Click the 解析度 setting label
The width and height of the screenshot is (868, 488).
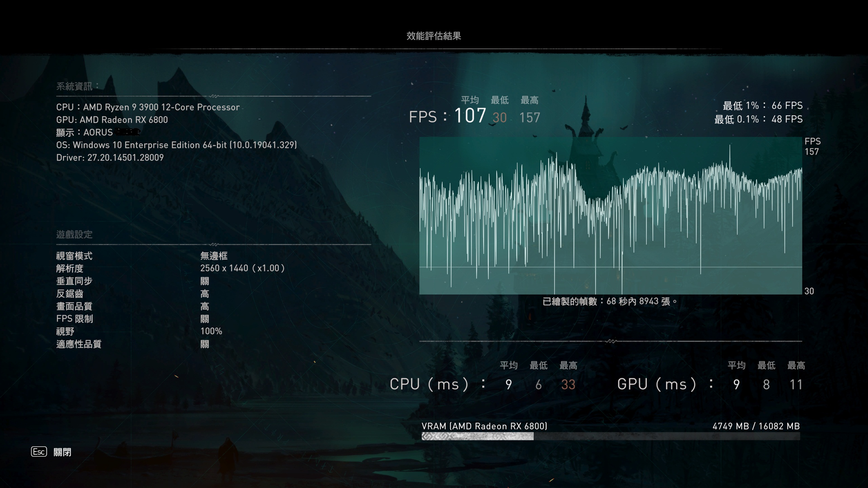(70, 268)
